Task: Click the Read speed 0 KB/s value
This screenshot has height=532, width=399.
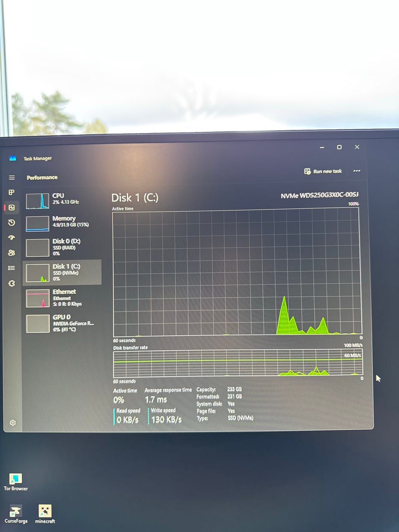Action: click(x=127, y=420)
